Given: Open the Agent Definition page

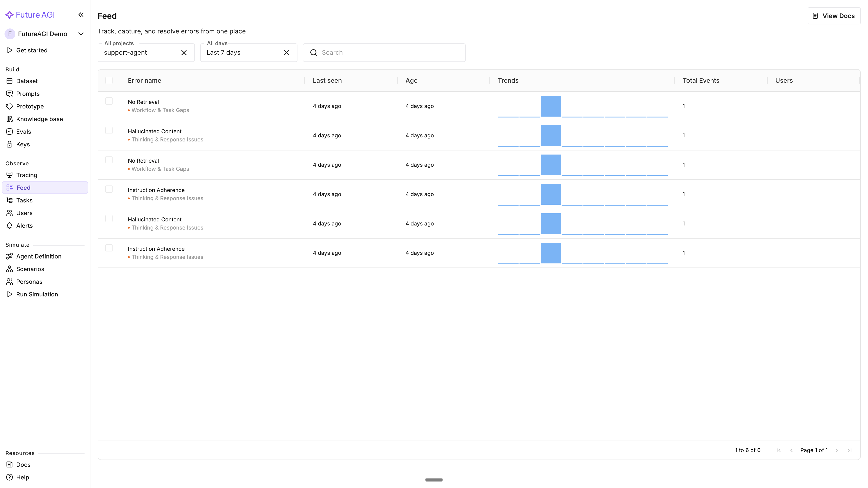Looking at the screenshot, I should point(39,256).
